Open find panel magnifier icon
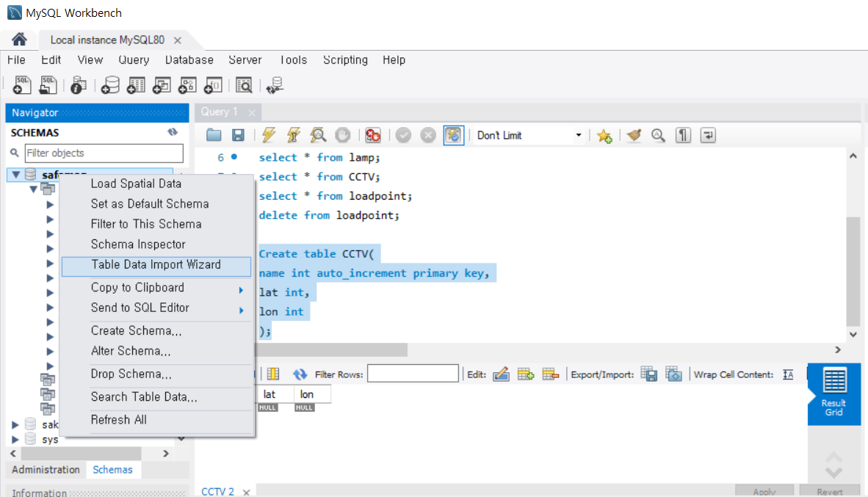Image resolution: width=868 pixels, height=497 pixels. coord(658,135)
